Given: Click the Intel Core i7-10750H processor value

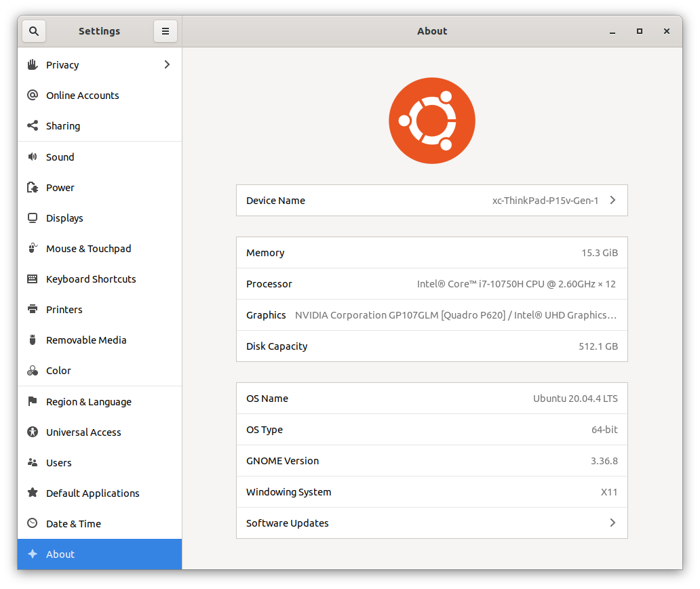Looking at the screenshot, I should pos(516,284).
